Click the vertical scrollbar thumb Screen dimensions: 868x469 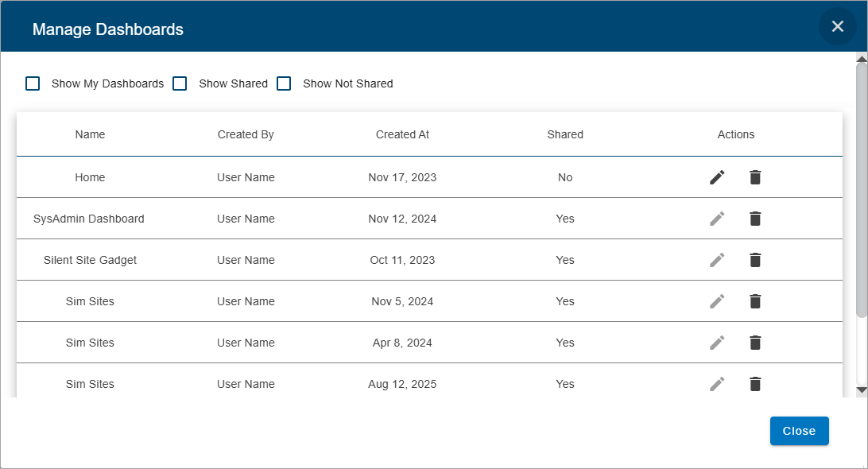point(861,191)
